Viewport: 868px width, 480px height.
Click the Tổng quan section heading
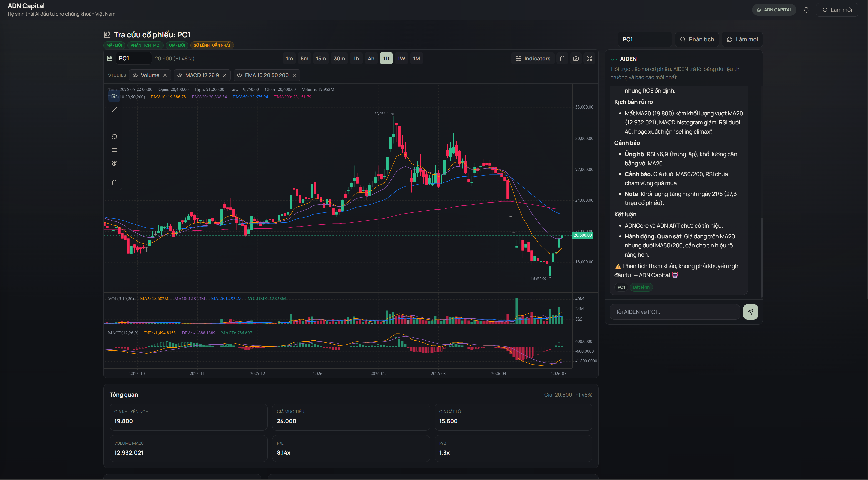[x=124, y=395]
